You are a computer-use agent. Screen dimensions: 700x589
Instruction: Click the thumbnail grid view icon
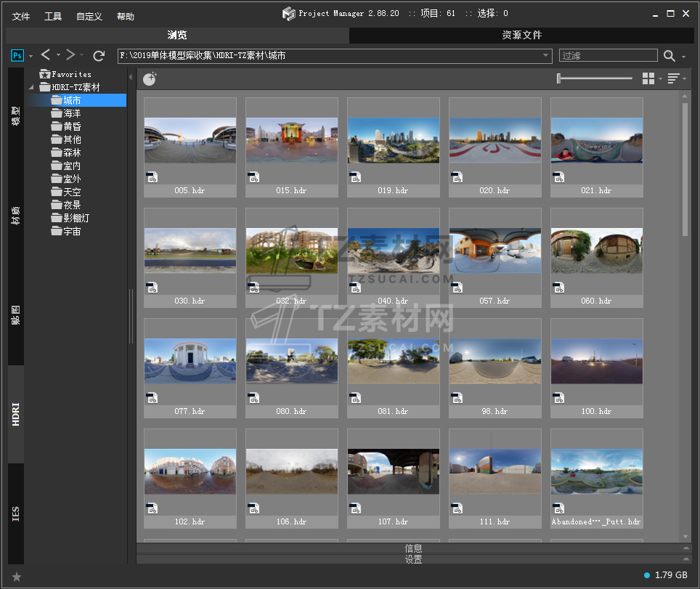click(x=648, y=78)
